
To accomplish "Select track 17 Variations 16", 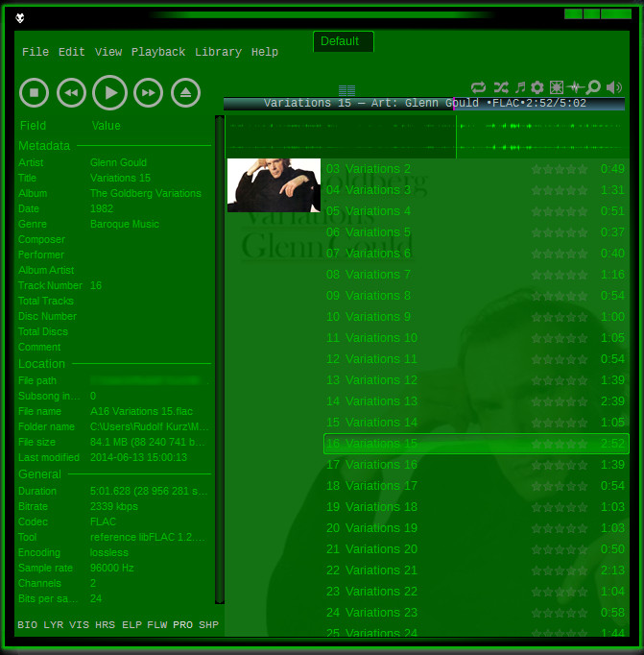I will [476, 465].
